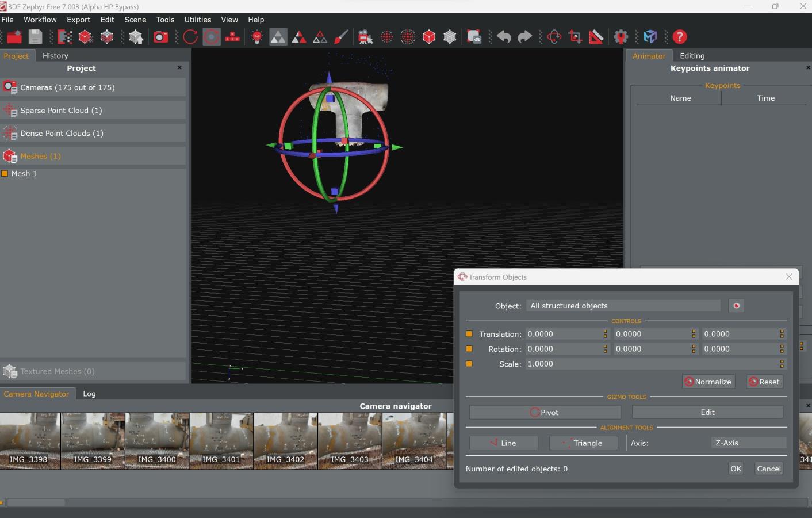
Task: Click the solid red cube mesh view icon
Action: coord(429,37)
